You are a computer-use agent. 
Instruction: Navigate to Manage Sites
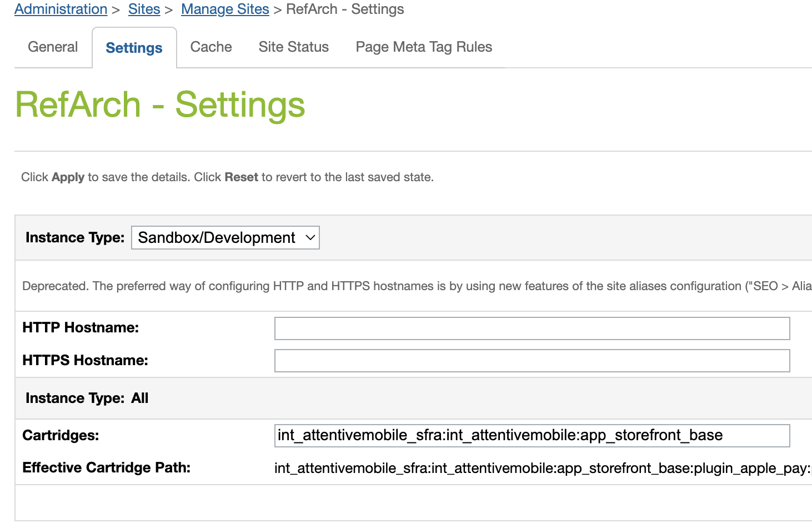224,9
